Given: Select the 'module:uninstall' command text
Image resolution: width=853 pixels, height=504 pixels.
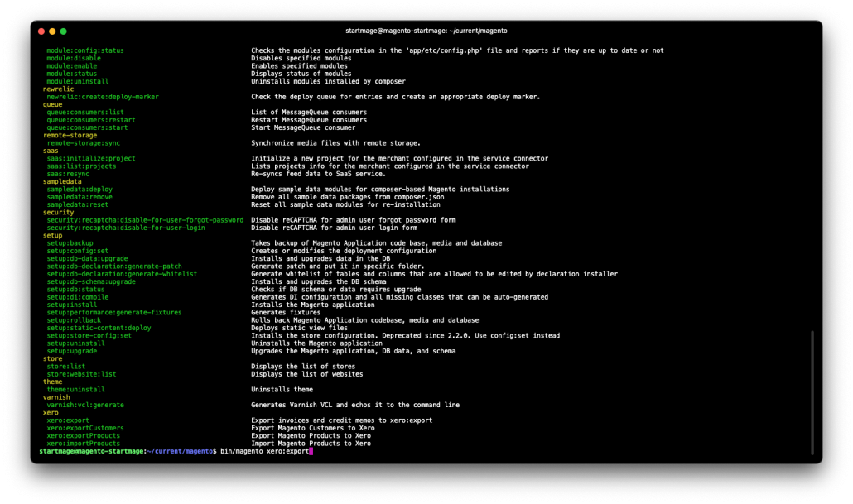Looking at the screenshot, I should pyautogui.click(x=77, y=82).
